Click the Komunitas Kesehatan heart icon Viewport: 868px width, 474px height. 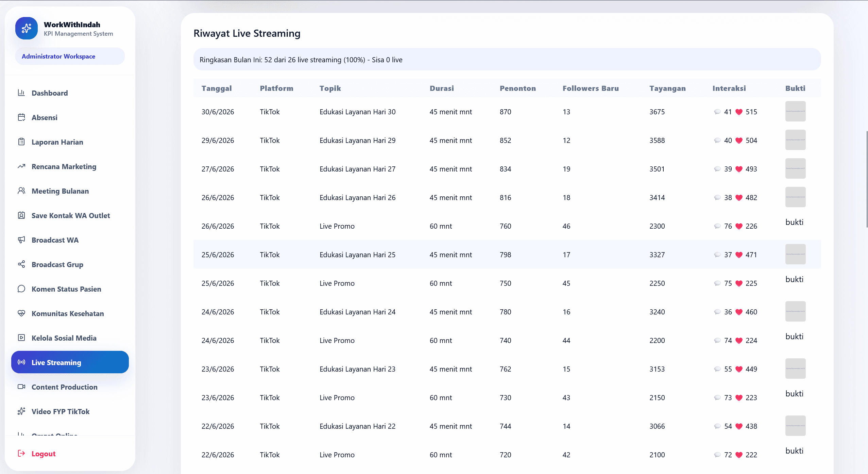pos(21,313)
